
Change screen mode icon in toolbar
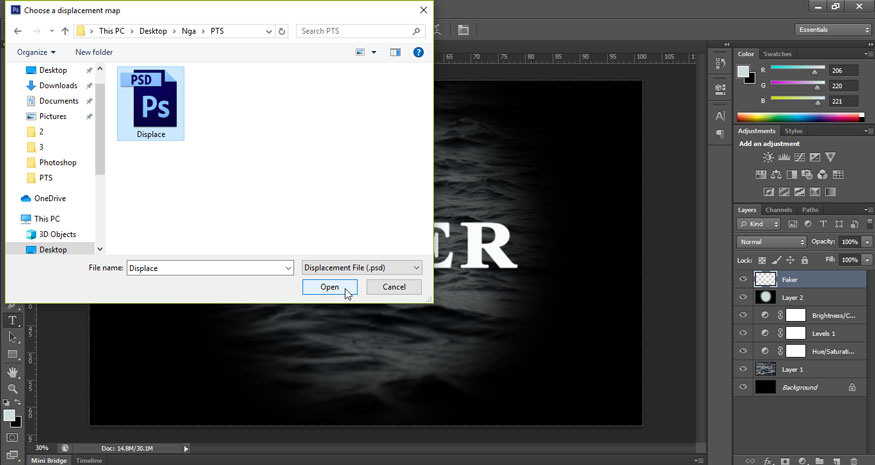12,454
